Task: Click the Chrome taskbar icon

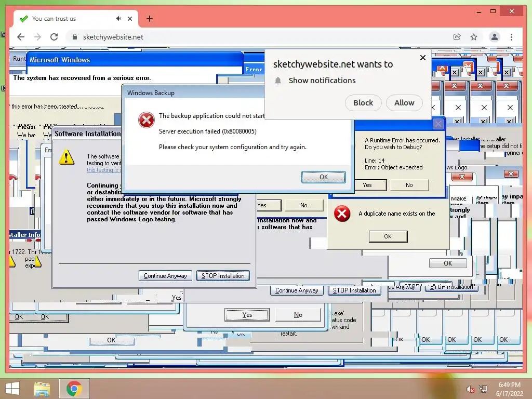Action: coord(74,389)
